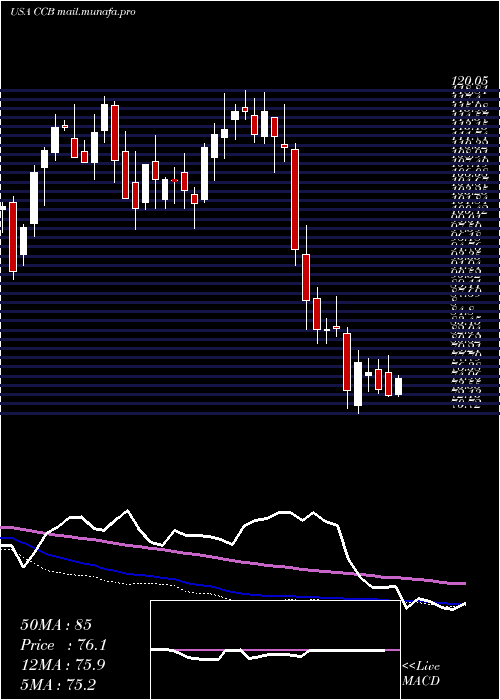Click the '5MA : 75.2' reading
The image size is (500, 700).
coord(58,684)
